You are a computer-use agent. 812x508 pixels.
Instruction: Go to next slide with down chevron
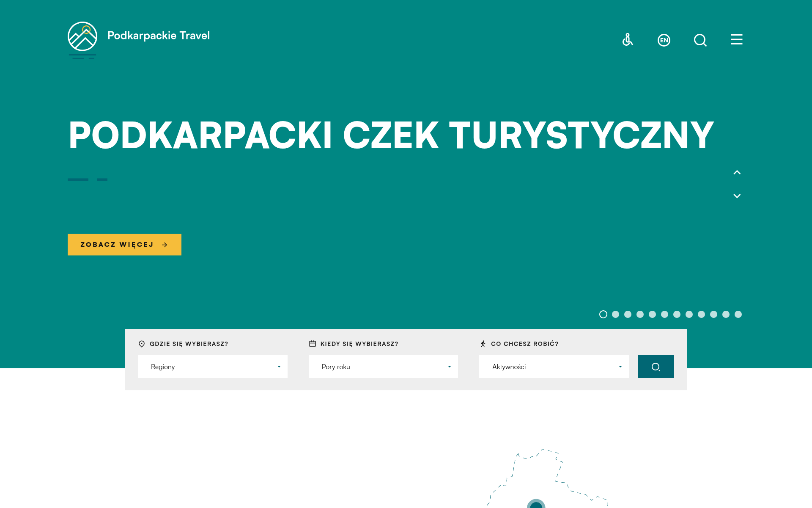click(x=737, y=196)
